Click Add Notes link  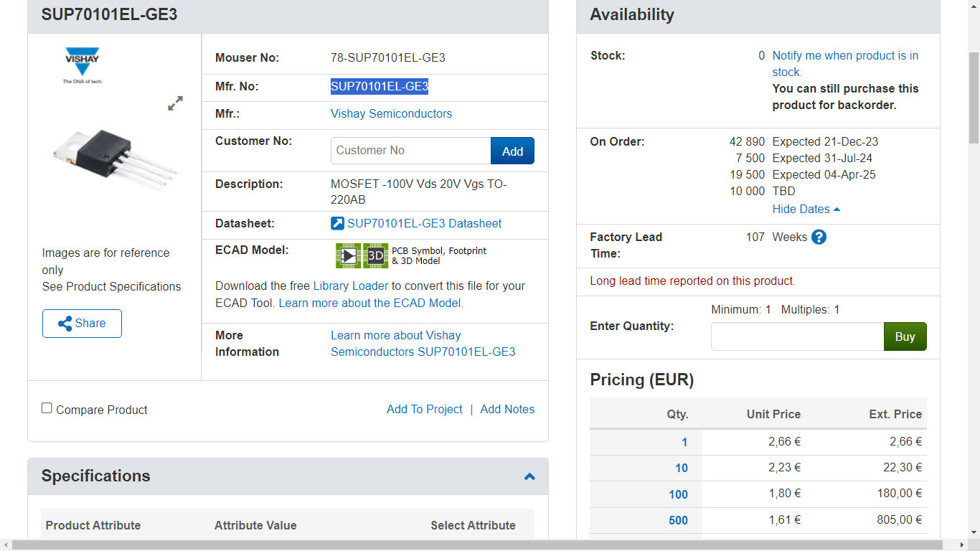(507, 409)
